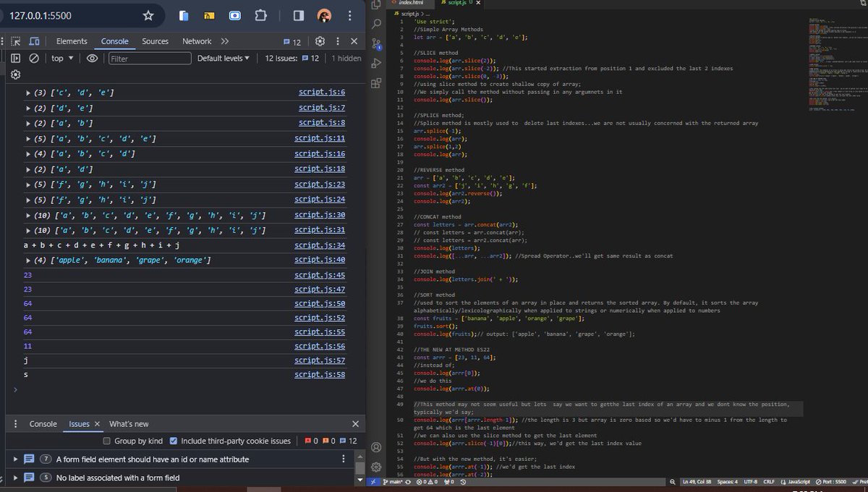Close the script.js editor tab
The width and height of the screenshot is (868, 492).
click(x=478, y=3)
